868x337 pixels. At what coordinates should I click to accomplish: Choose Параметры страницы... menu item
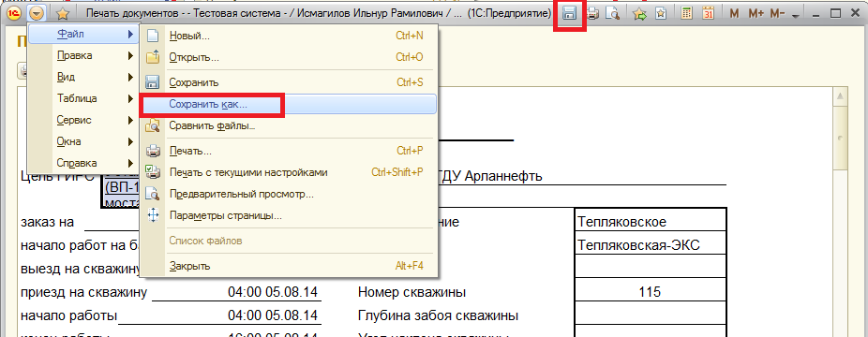(289, 215)
